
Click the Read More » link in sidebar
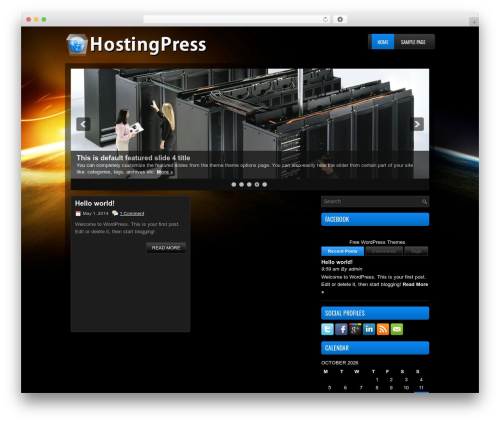click(415, 284)
